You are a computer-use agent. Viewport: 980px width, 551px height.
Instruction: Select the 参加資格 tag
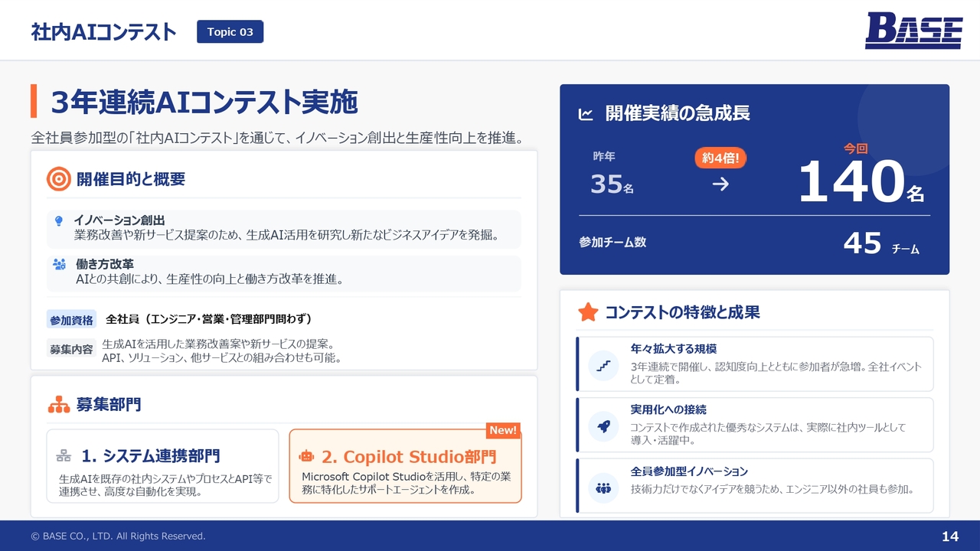(x=71, y=320)
